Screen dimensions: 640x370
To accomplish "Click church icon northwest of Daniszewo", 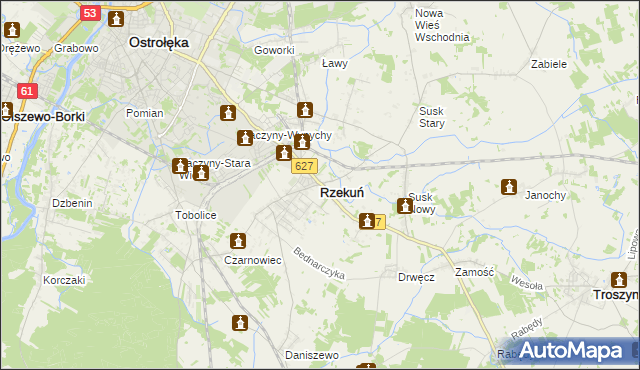I will tap(240, 323).
